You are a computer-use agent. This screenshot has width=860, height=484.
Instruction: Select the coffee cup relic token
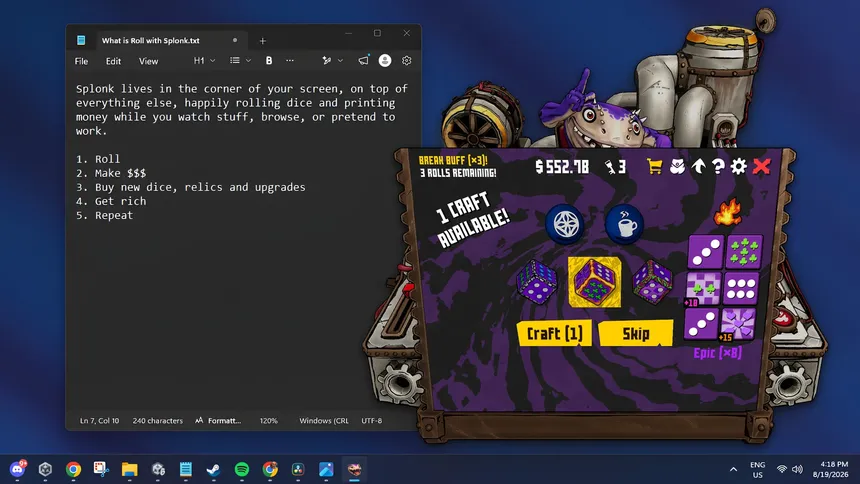[x=625, y=224]
